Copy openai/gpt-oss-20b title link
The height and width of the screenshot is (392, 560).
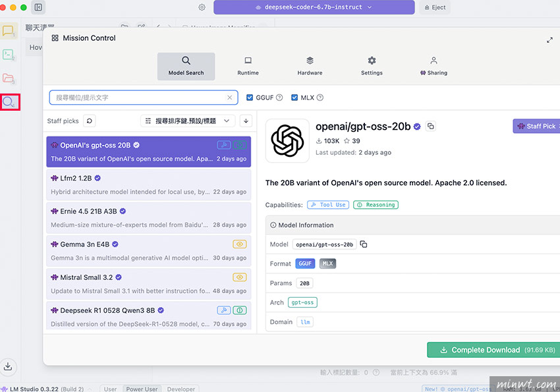tap(431, 126)
